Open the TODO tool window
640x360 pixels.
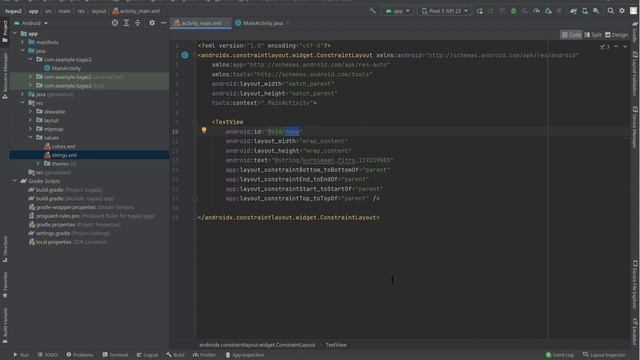coord(47,355)
